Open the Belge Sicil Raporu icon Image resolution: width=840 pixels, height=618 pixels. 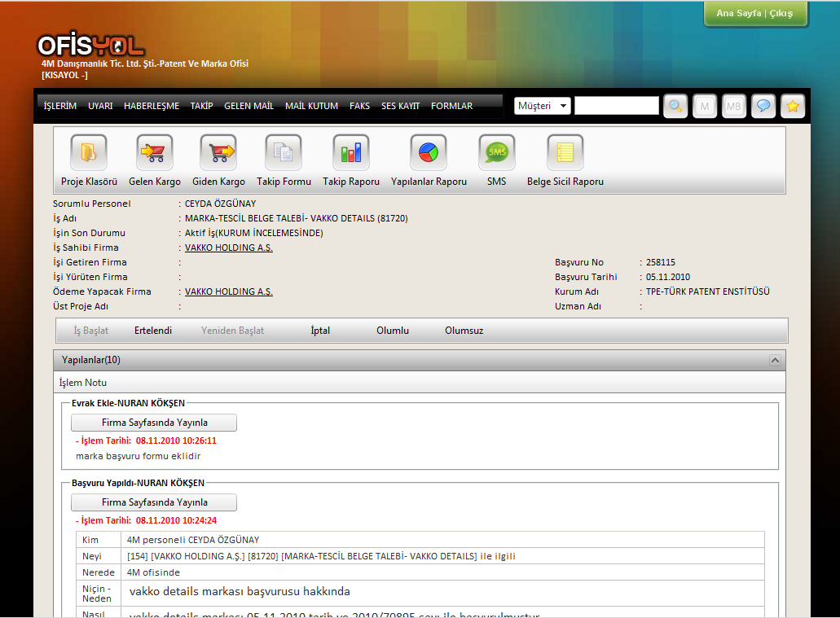pyautogui.click(x=565, y=152)
